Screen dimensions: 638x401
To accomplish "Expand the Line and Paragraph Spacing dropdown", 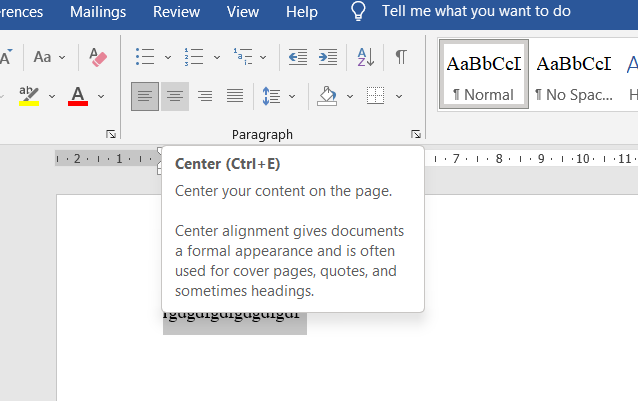I will pyautogui.click(x=292, y=96).
